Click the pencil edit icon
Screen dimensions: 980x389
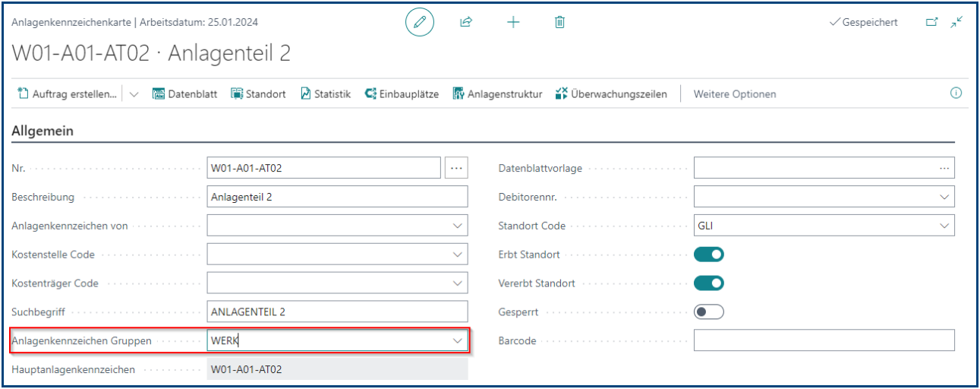click(420, 23)
